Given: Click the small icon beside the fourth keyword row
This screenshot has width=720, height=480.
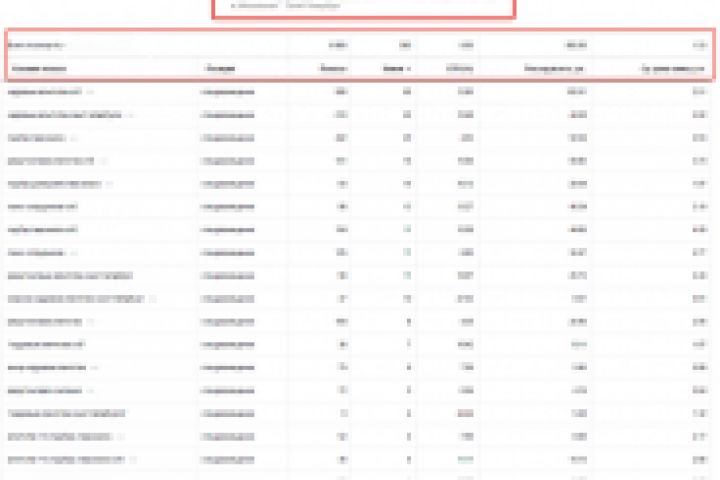Looking at the screenshot, I should tap(103, 161).
